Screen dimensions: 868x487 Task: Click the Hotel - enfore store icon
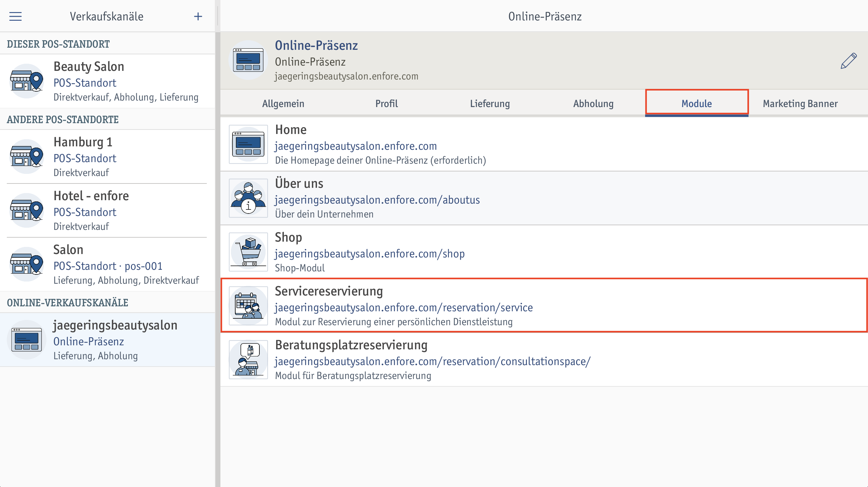coord(27,210)
